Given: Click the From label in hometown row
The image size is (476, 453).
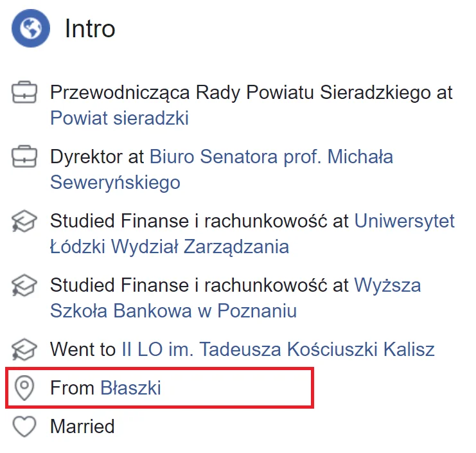Looking at the screenshot, I should click(x=72, y=387).
